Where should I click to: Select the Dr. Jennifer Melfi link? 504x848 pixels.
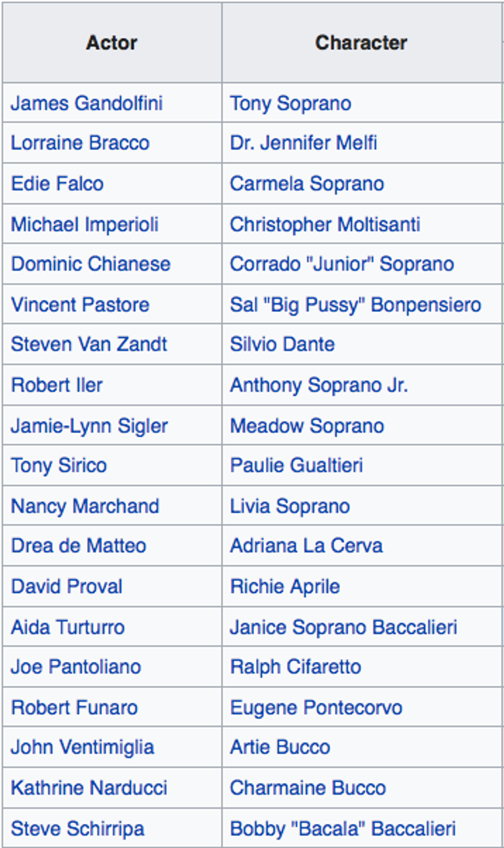pos(303,143)
